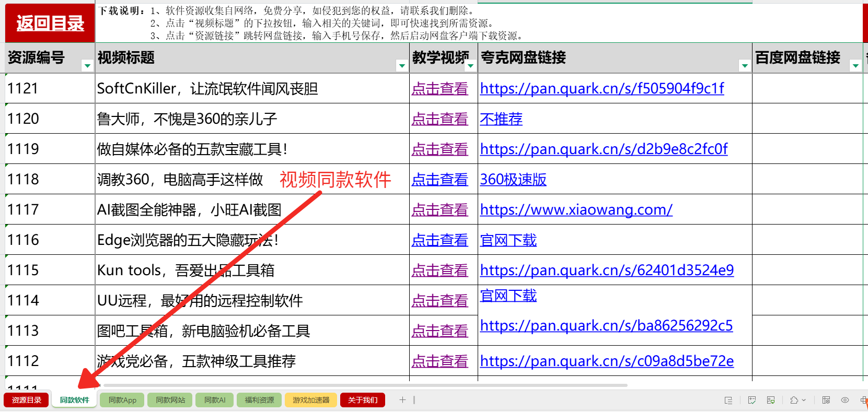Open quark link ending f505904f9c1f

(602, 89)
